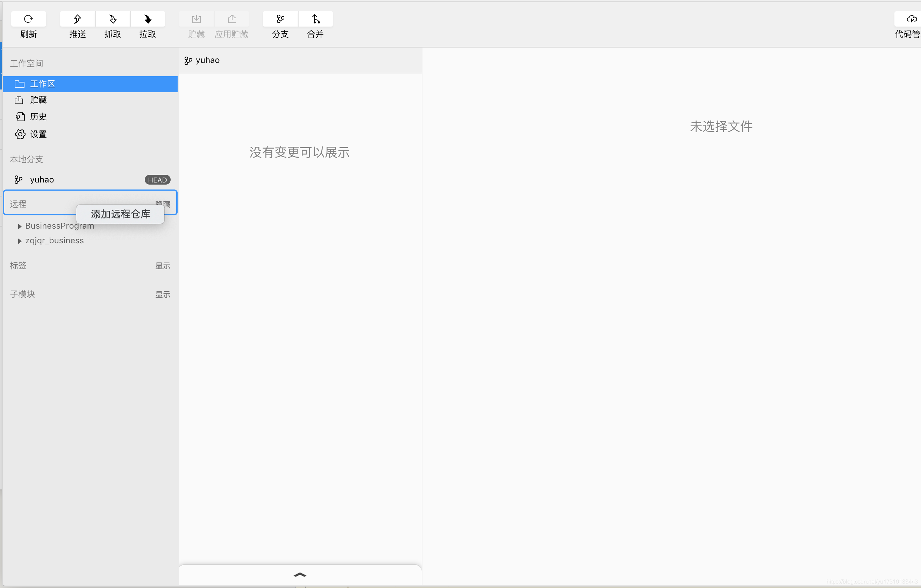
Task: Select the Stash (贮藏) sidebar item
Action: (x=38, y=100)
